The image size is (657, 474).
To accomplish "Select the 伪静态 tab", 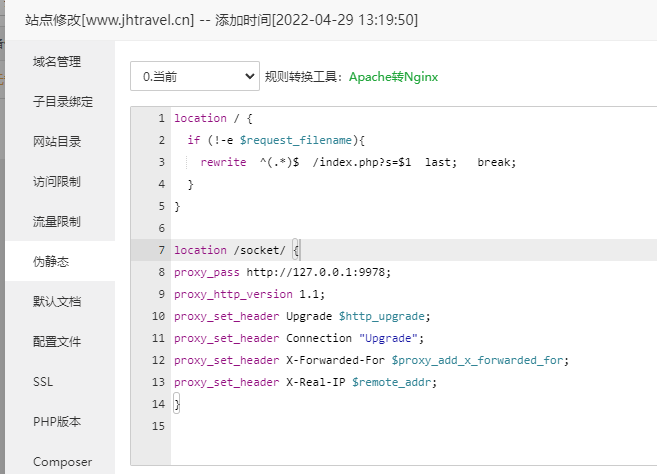I will (x=51, y=262).
